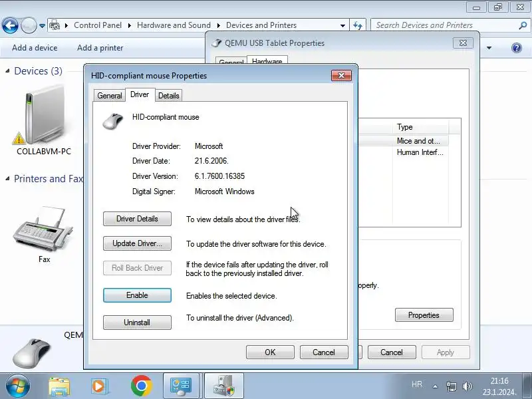Expand the arrow after Hardware and Sound breadcrumb

tap(219, 25)
